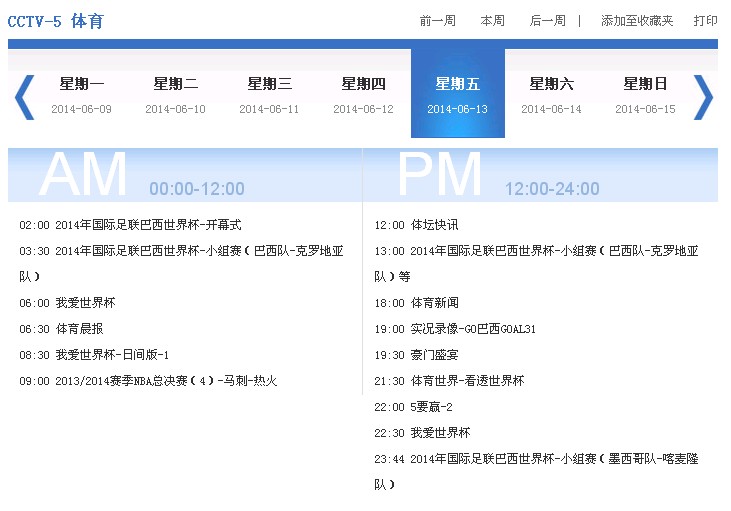
Task: Click the 13:00 世界杯小组赛 replay listing
Action: click(536, 264)
